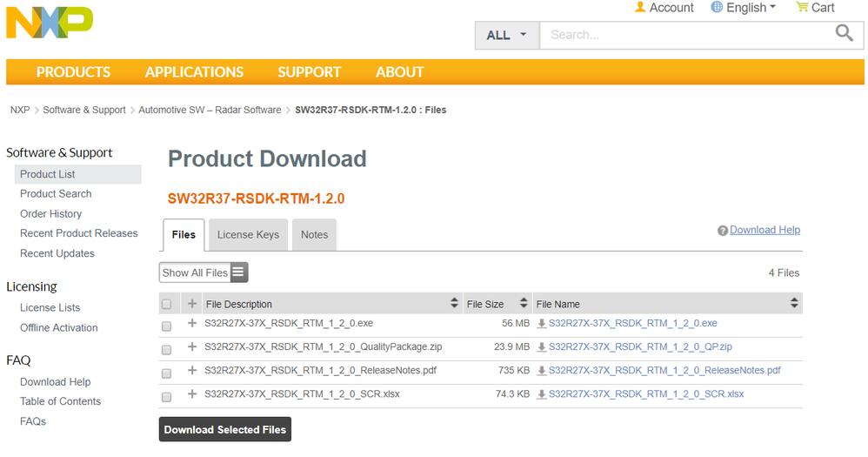The image size is (868, 457).
Task: Click download arrow icon for RSDK_RTM_1_2_0.exe
Action: [541, 324]
